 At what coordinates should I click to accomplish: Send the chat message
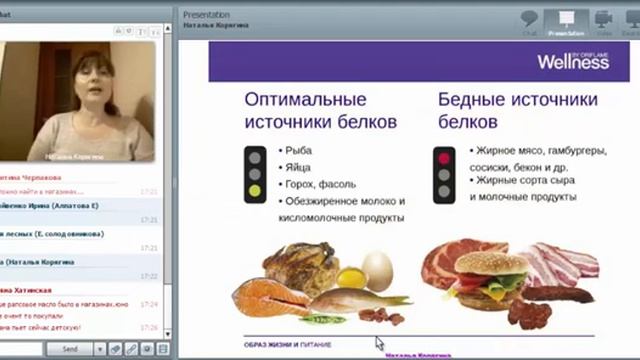(x=70, y=349)
